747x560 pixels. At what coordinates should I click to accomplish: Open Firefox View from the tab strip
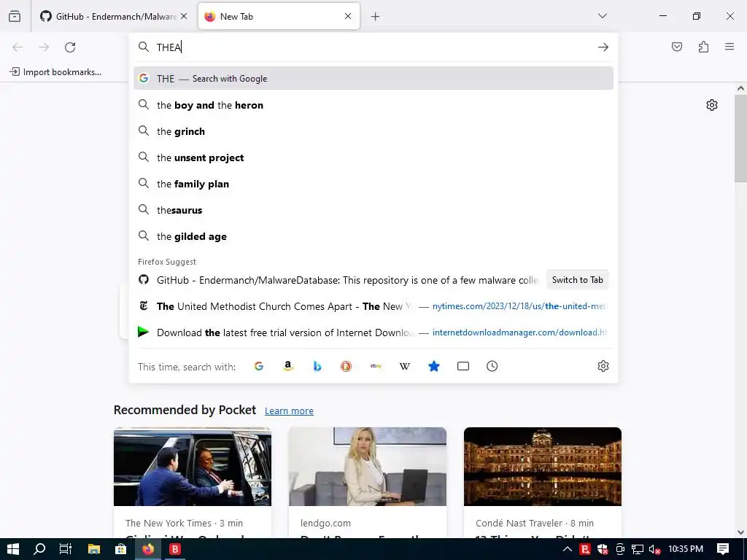point(15,16)
